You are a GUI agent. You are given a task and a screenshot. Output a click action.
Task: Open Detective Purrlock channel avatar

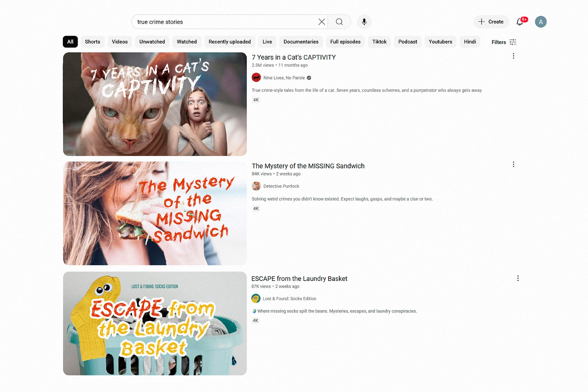pos(256,186)
